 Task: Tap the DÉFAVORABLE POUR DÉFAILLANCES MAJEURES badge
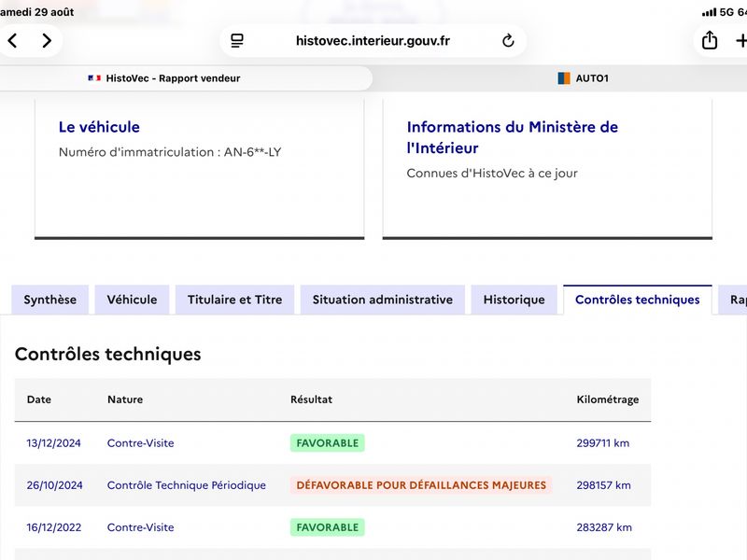pyautogui.click(x=421, y=485)
